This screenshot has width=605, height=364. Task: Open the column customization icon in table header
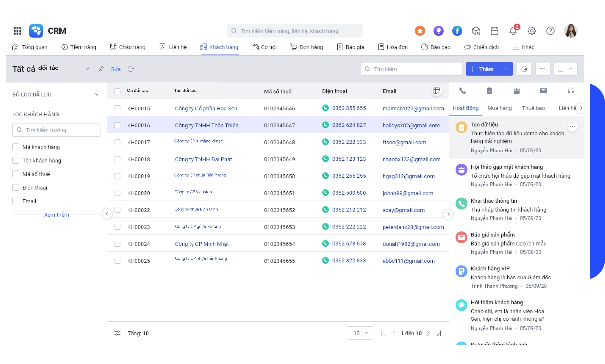(x=437, y=91)
